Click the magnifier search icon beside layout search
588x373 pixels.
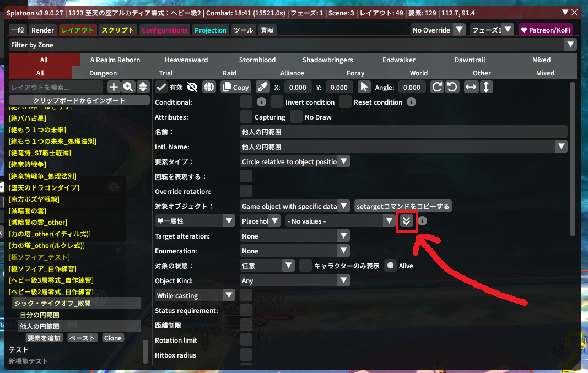click(128, 87)
